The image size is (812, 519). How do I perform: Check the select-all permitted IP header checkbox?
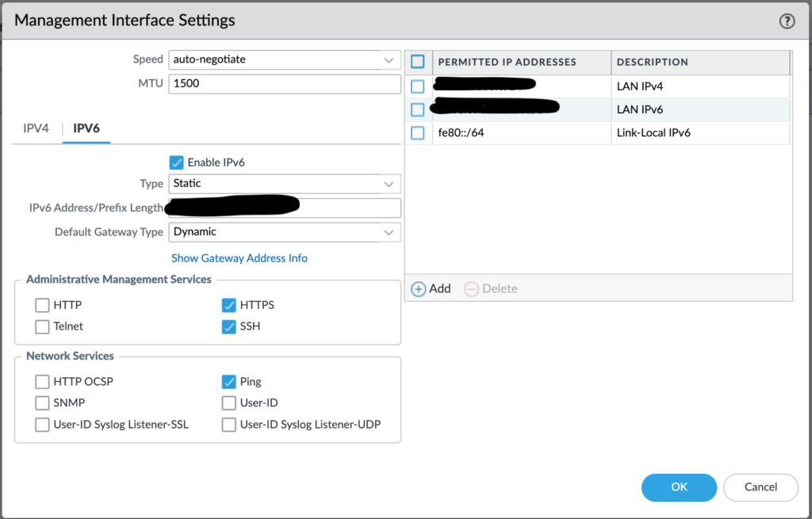pyautogui.click(x=418, y=62)
